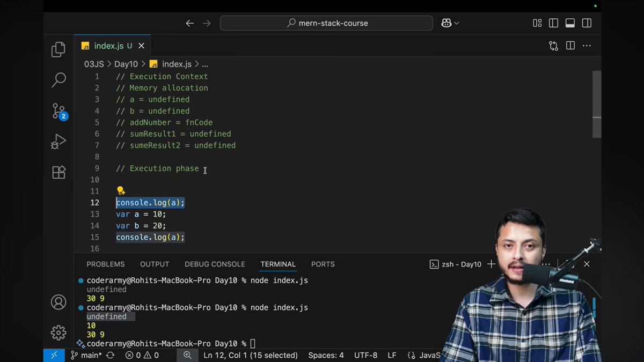Go forward with the right navigation arrow
The image size is (644, 362).
207,23
